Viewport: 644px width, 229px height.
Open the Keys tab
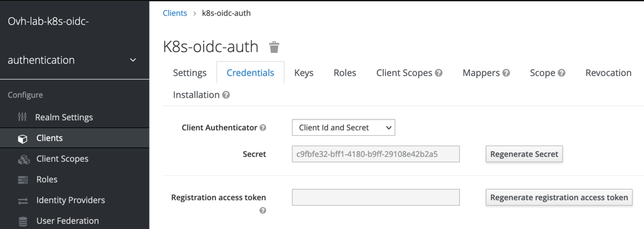point(304,73)
